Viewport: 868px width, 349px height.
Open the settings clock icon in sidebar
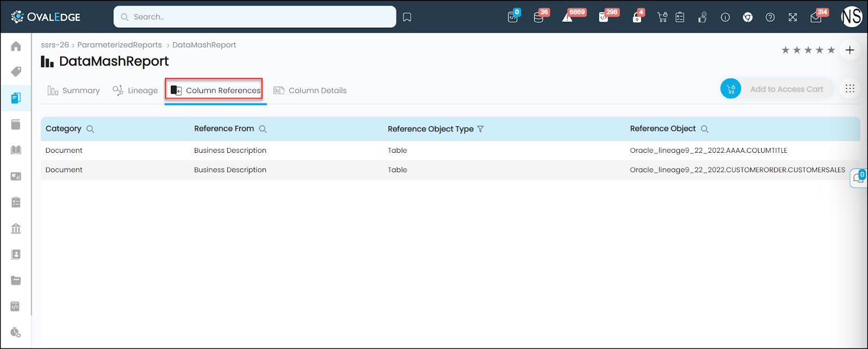click(x=16, y=332)
